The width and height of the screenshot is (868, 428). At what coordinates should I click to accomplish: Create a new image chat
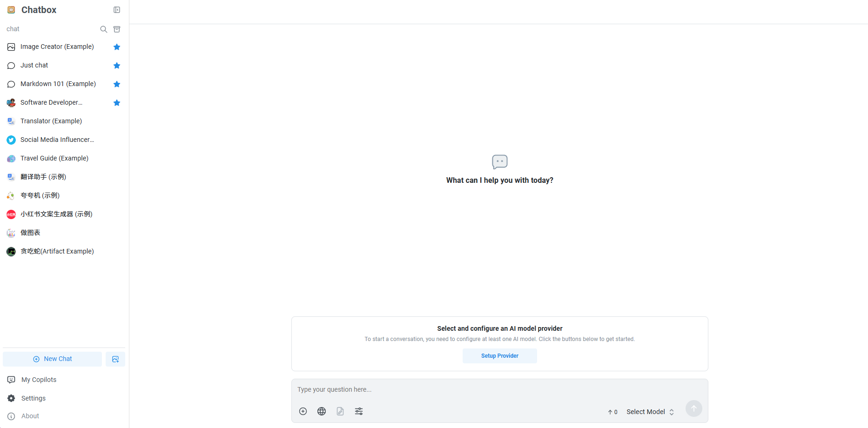[115, 359]
